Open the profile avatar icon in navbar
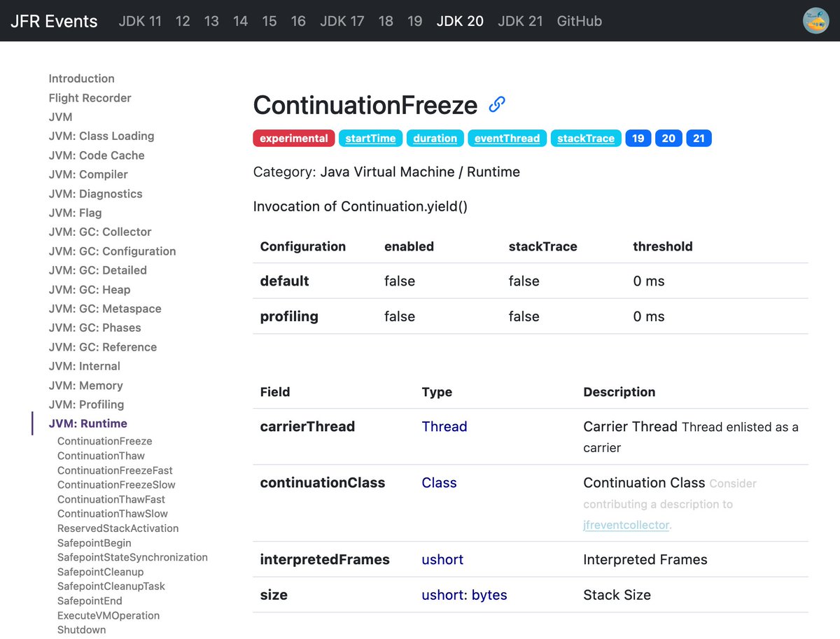Screen dimensions: 840x639 pos(815,21)
